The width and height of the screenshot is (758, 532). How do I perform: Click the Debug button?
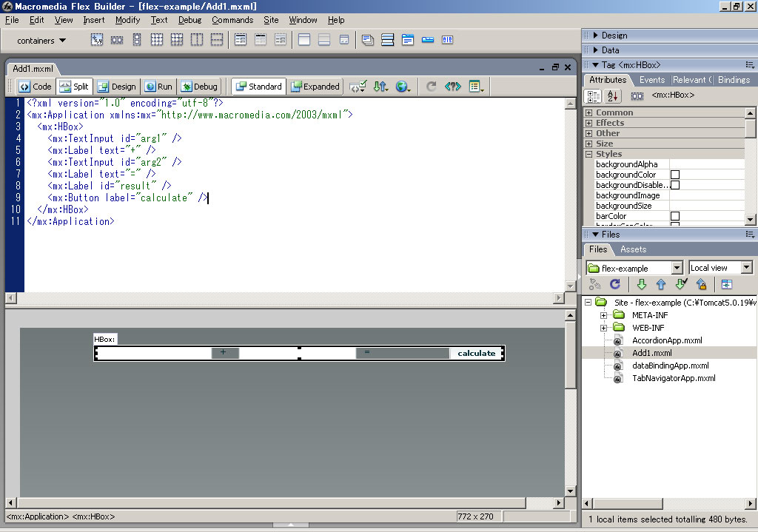[199, 87]
